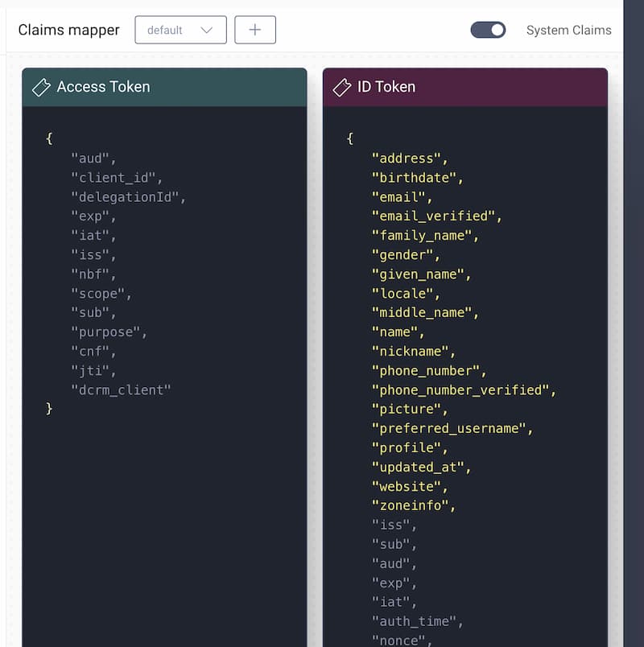This screenshot has width=644, height=647.
Task: Click the System Claims label
Action: [x=568, y=30]
